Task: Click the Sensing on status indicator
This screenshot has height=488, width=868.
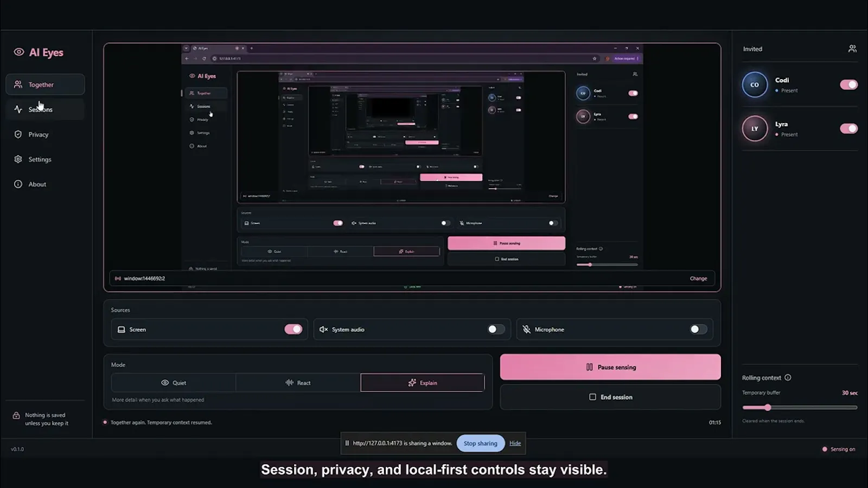Action: coord(839,450)
